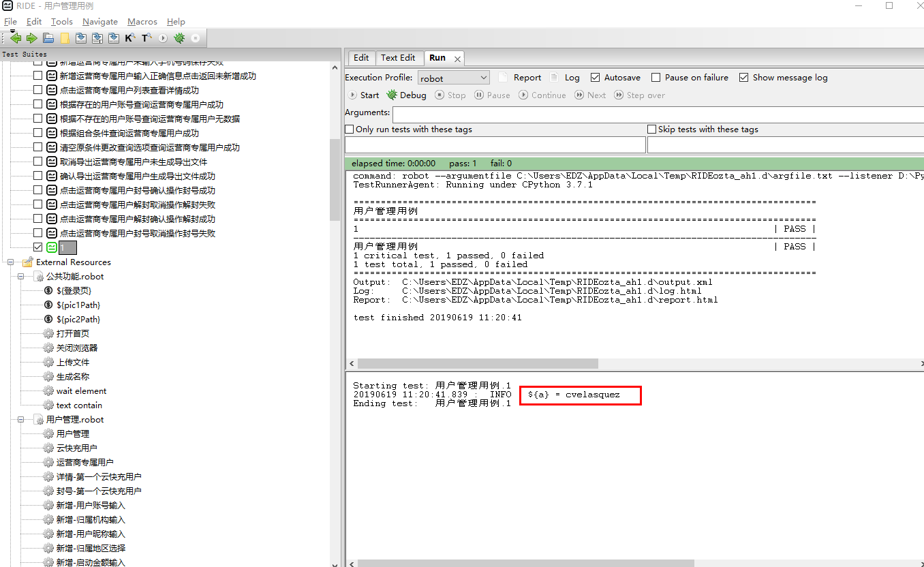Select the ${登录页} variable icon

click(x=48, y=290)
